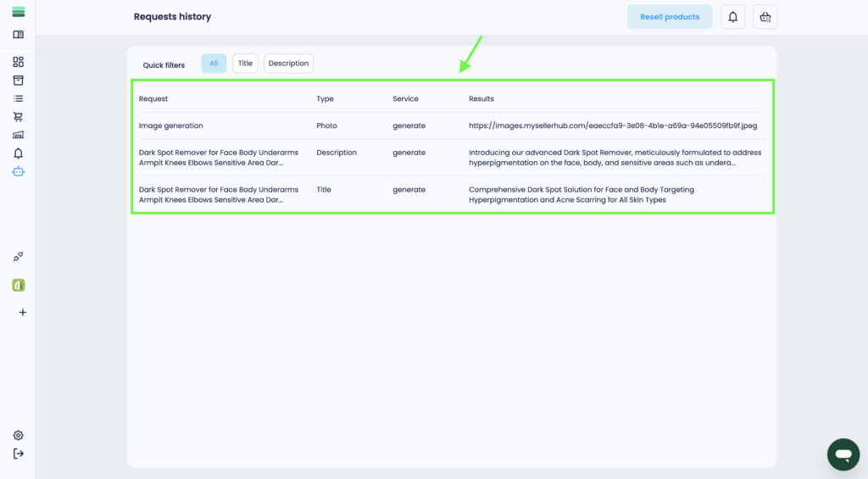This screenshot has height=479, width=868.
Task: Click the green Shopify store icon
Action: coord(18,285)
